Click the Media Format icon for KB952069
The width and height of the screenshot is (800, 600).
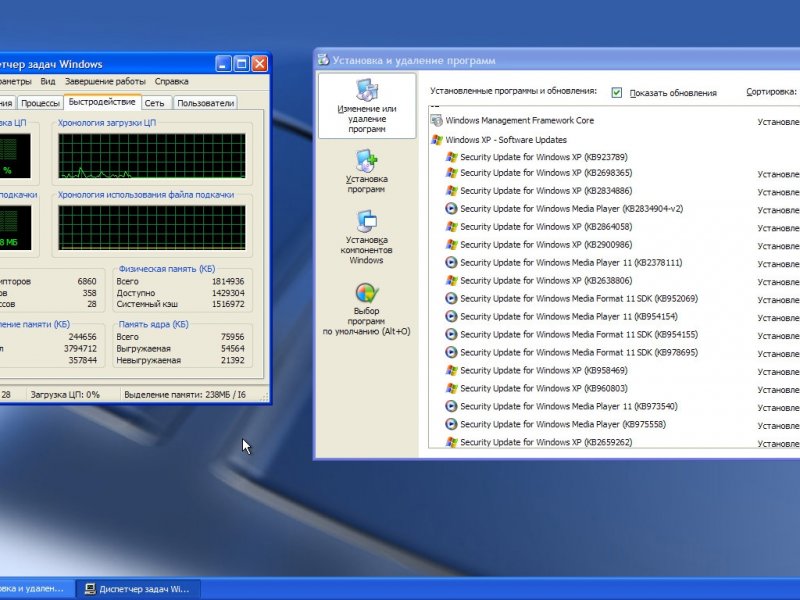[451, 298]
